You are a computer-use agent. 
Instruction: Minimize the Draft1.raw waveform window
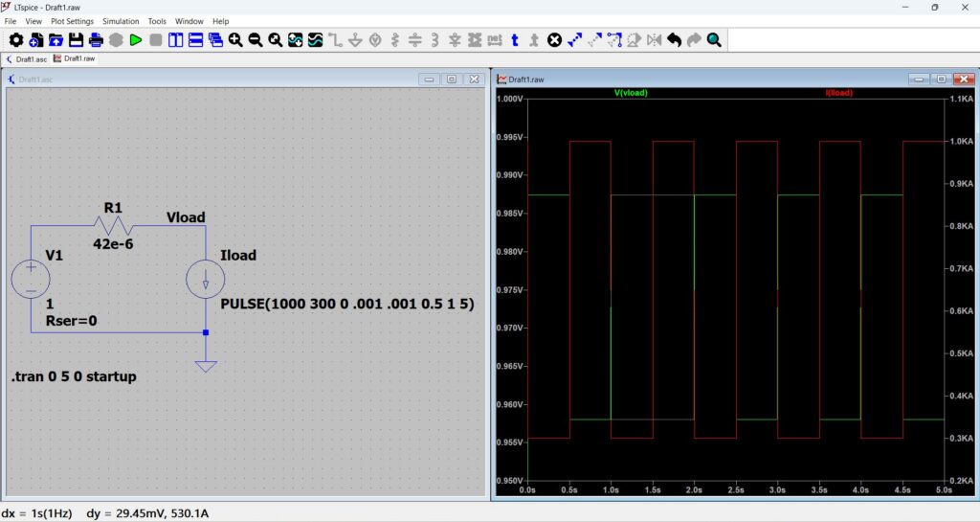pyautogui.click(x=918, y=79)
